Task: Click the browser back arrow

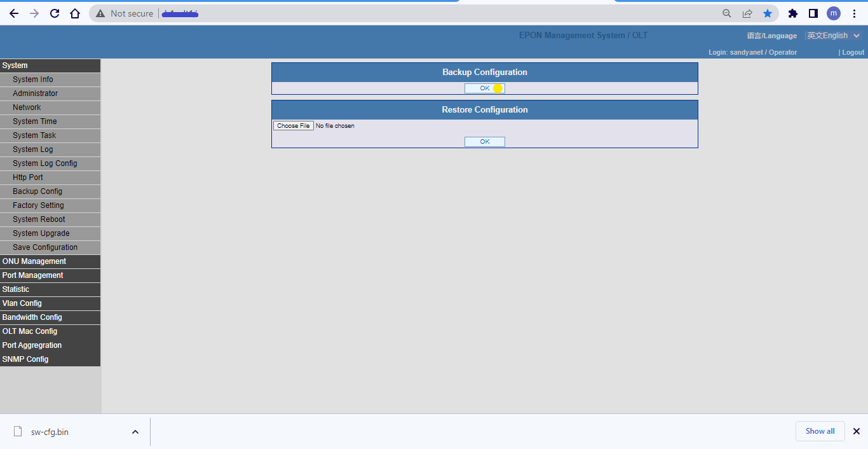Action: (x=14, y=13)
